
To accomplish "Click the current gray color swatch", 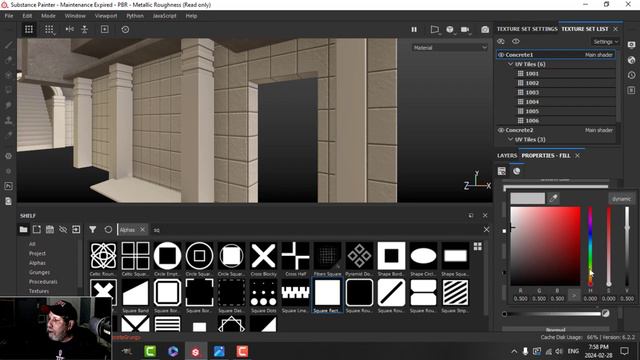I will pos(527,198).
